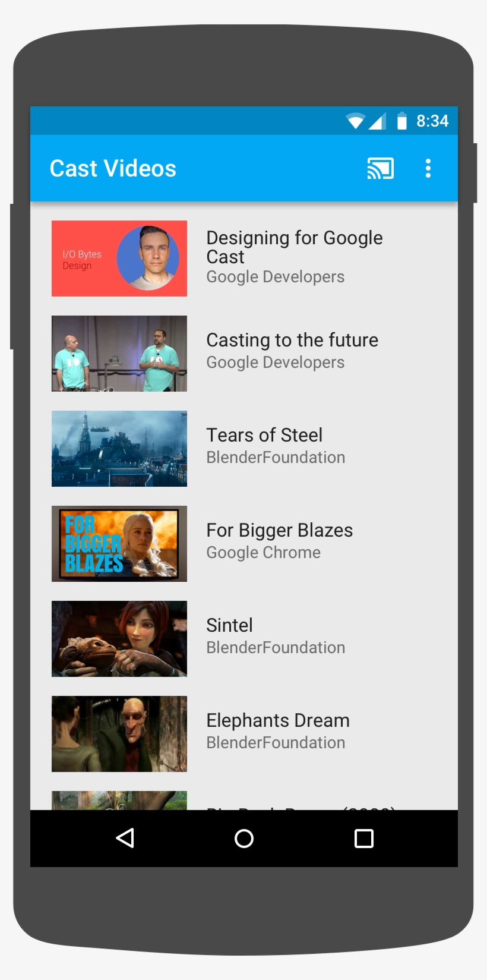
Task: Tap the Cast Videos app title
Action: [x=113, y=169]
